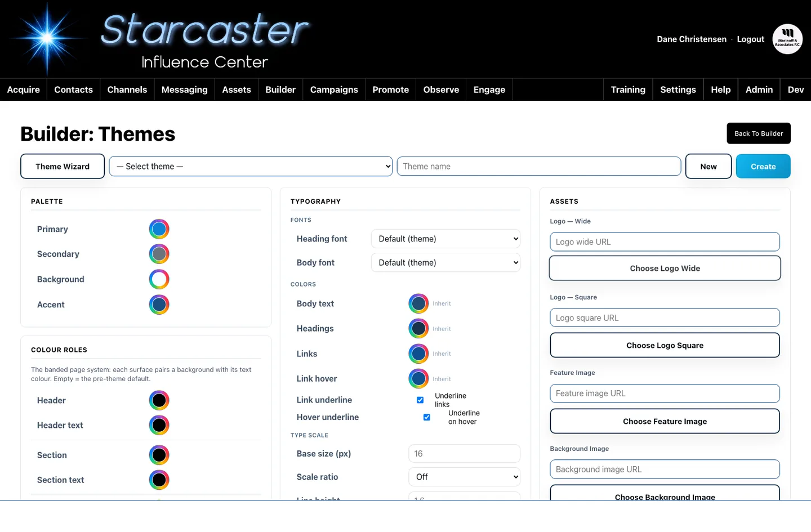Open the Help menu
The image size is (811, 532).
point(721,90)
